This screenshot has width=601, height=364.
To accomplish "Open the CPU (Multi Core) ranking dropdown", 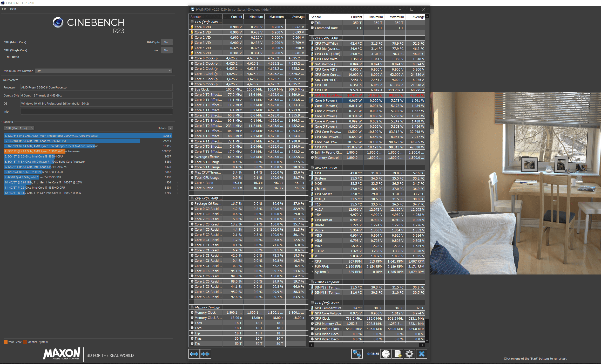I will tap(19, 128).
